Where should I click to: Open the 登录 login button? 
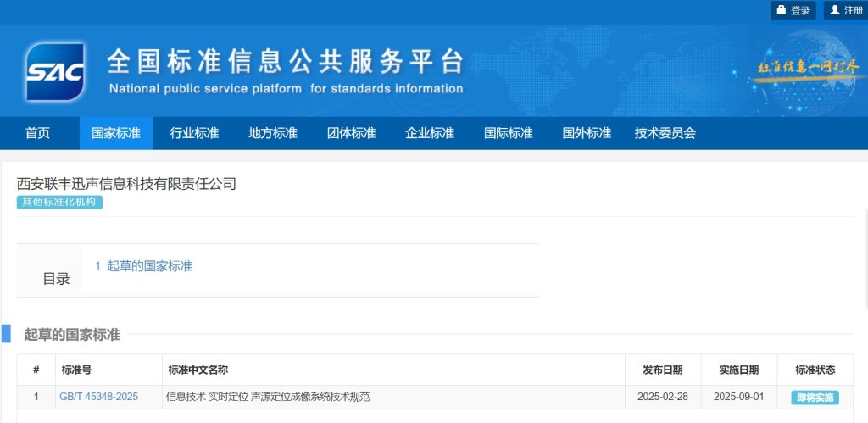793,10
